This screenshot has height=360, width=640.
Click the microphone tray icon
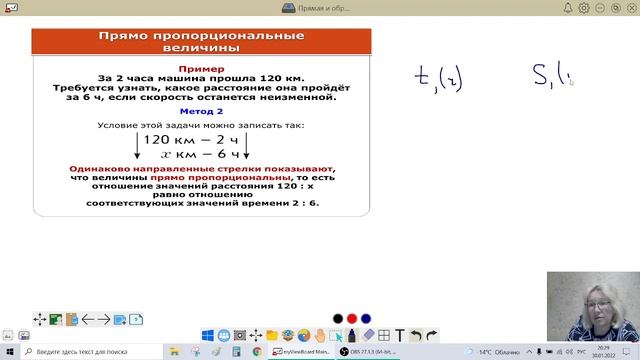(x=539, y=351)
